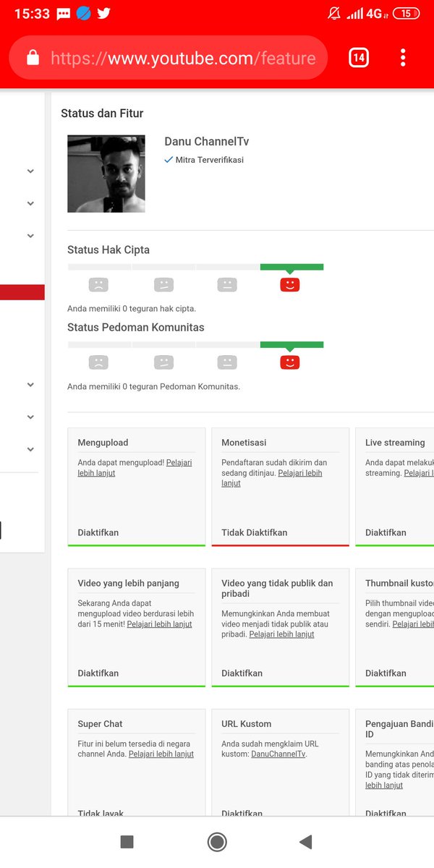
Task: Open Pelajari link in Thumbnail kustom card
Action: [x=413, y=624]
